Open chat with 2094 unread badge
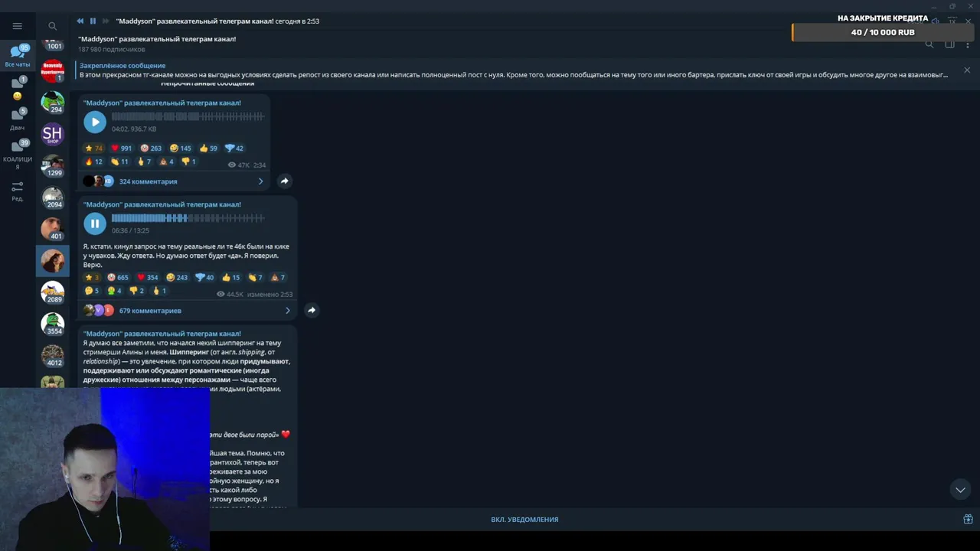980x551 pixels. pyautogui.click(x=53, y=197)
